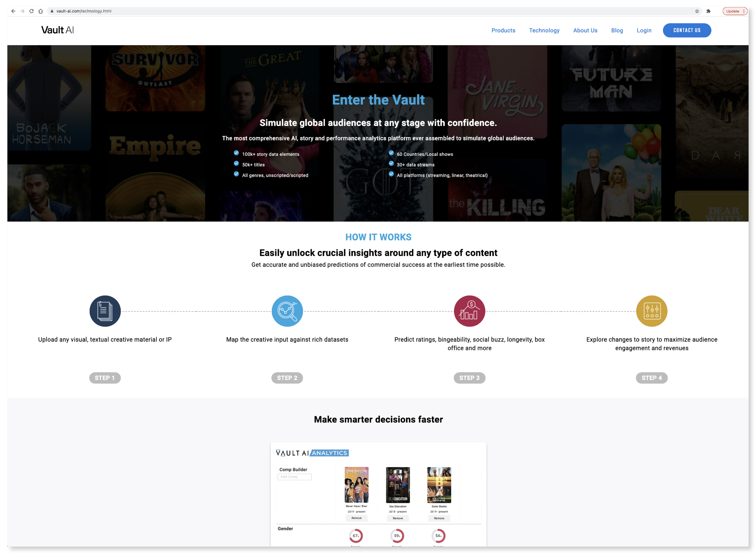Click the gold sliders explore icon
The height and width of the screenshot is (553, 756).
pyautogui.click(x=651, y=311)
